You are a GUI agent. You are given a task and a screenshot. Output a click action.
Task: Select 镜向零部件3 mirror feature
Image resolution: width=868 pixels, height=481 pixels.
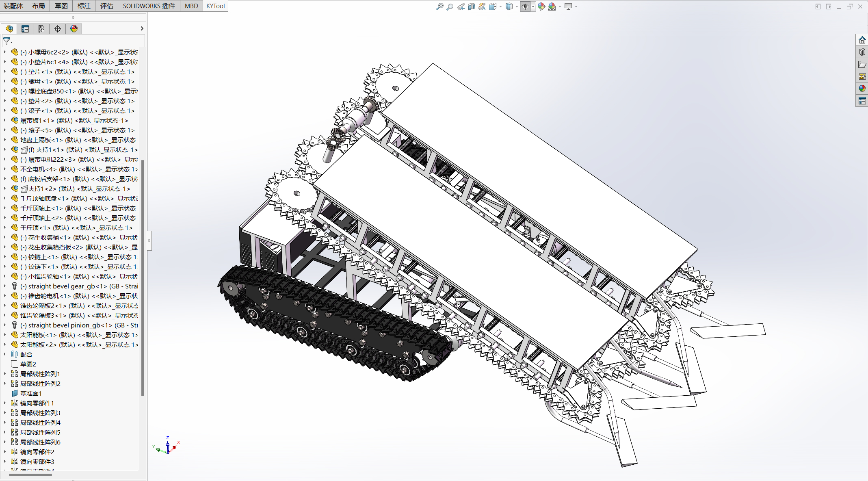pos(37,461)
